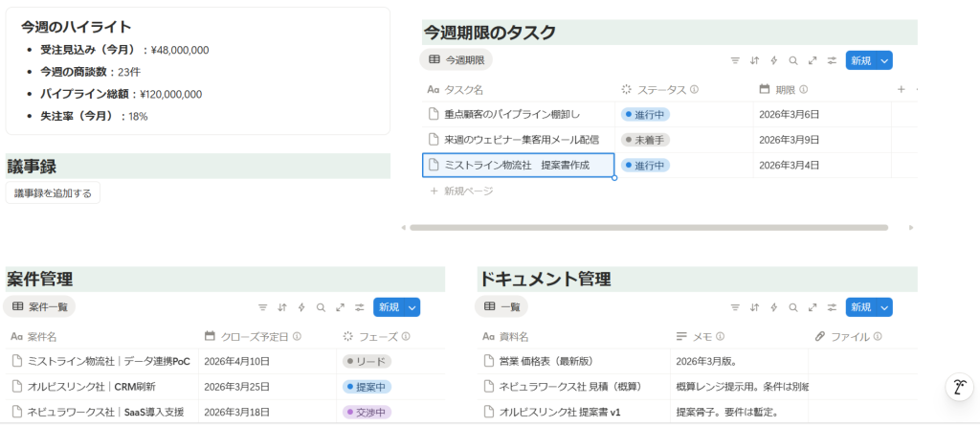This screenshot has width=980, height=427.
Task: Click the search icon in ドキュメント管理 toolbar
Action: click(793, 307)
